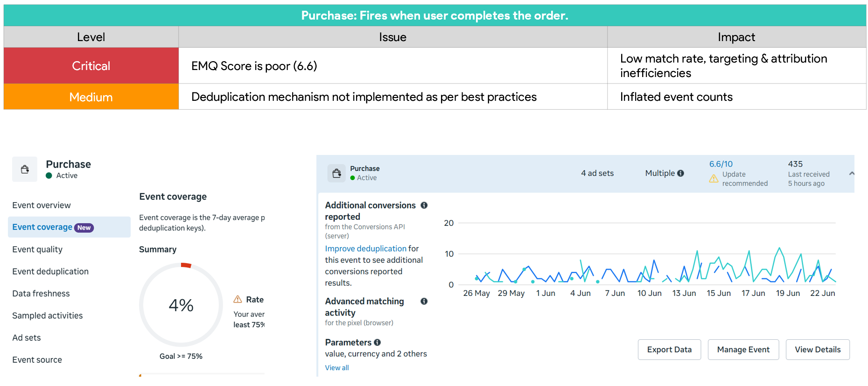The height and width of the screenshot is (386, 868).
Task: Open Event deduplication section
Action: tap(50, 272)
